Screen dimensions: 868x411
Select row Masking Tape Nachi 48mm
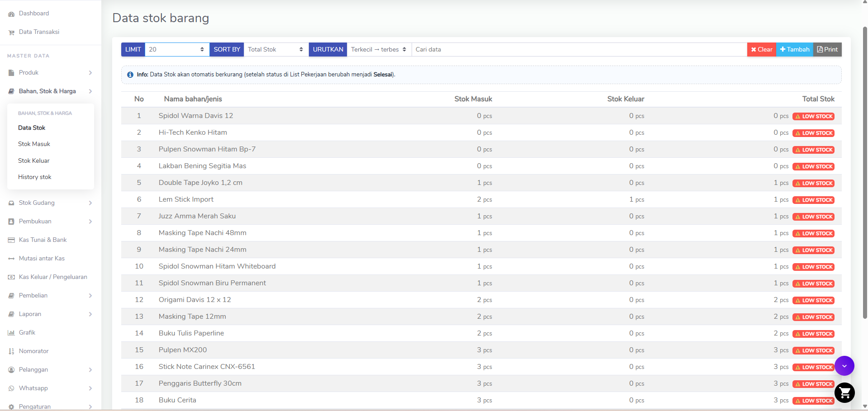coord(481,233)
